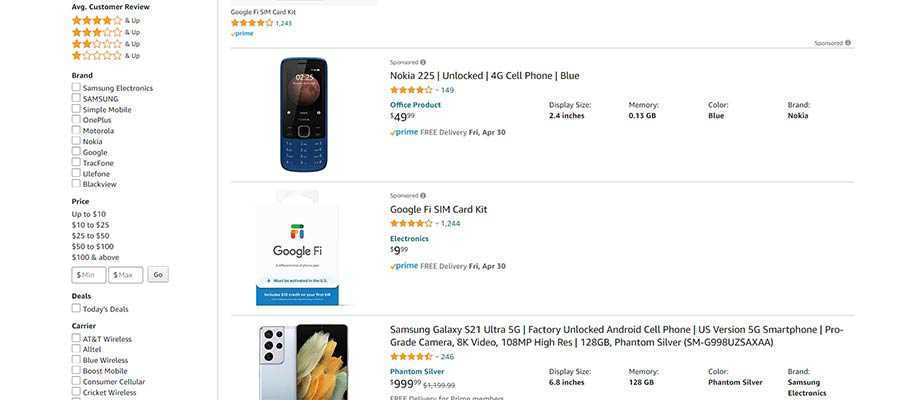
Task: Choose the $100 & above price filter
Action: 95,257
